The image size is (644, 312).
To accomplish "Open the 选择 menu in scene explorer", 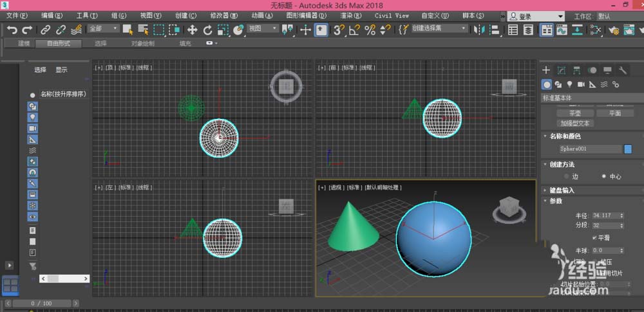I will point(40,69).
